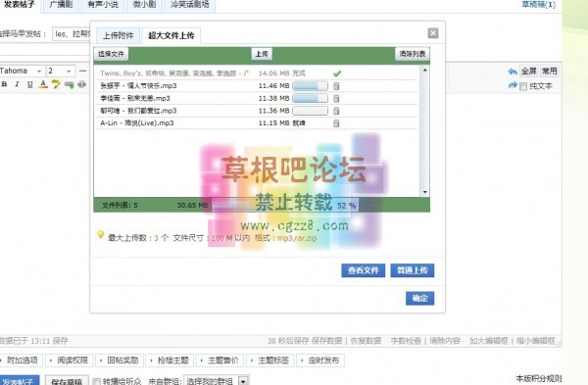Click the undo arrow icon
Image resolution: width=588 pixels, height=385 pixels.
click(513, 72)
